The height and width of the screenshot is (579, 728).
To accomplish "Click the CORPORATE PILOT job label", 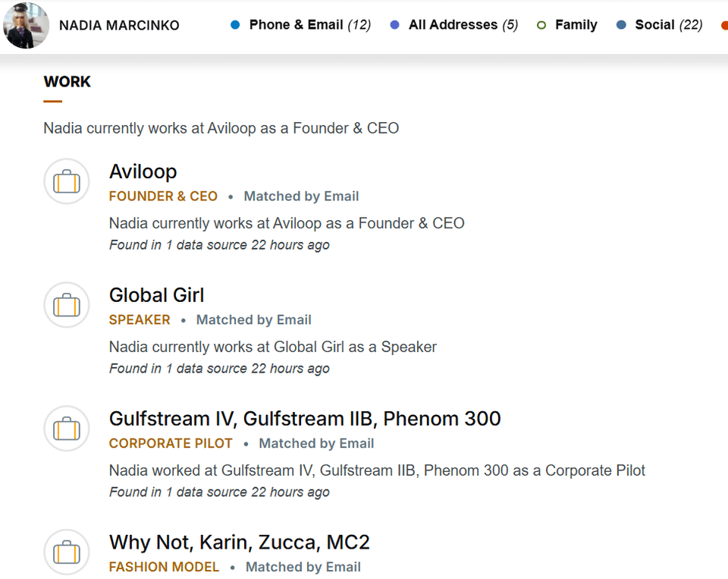I will (171, 444).
